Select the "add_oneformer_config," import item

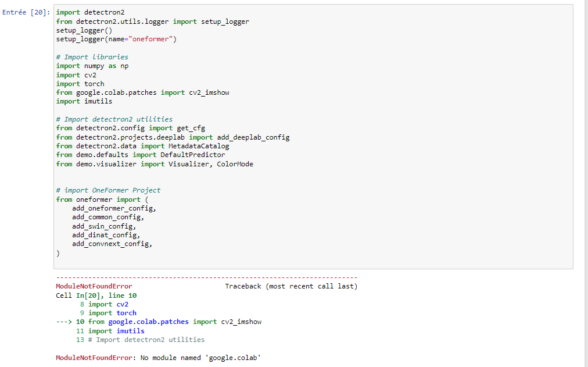pos(113,208)
